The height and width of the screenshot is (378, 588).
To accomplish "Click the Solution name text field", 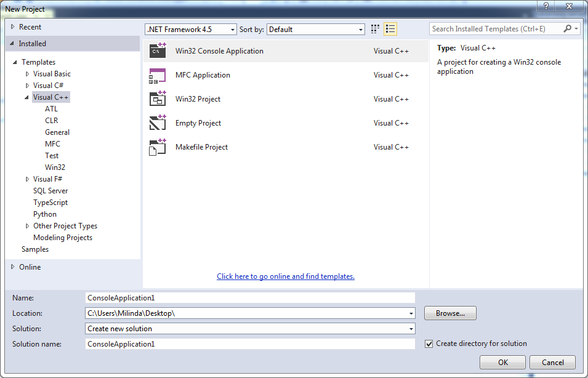I will (x=250, y=344).
